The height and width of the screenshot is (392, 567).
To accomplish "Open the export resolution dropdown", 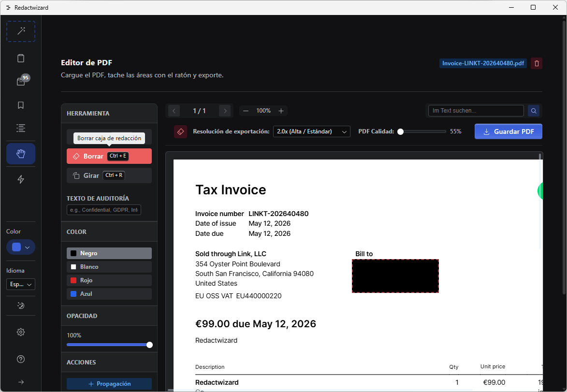I will pyautogui.click(x=312, y=131).
